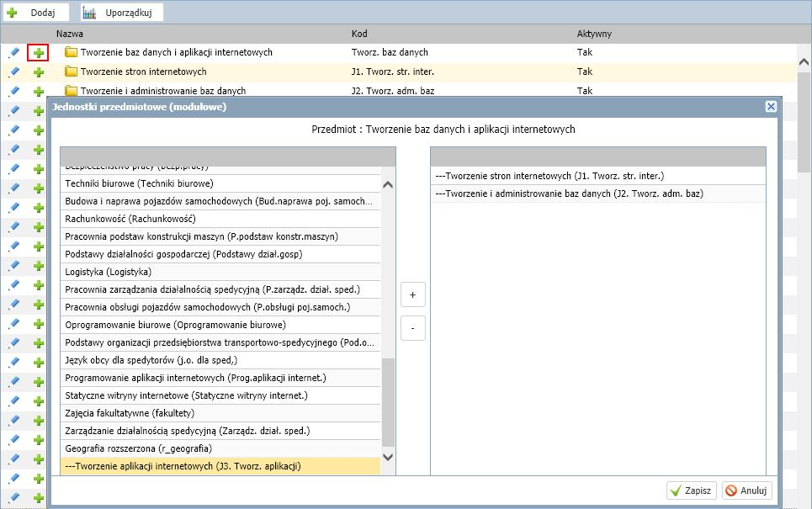Screen dimensions: 812x509
Task: Select Oprogramowanie biurowe in the list
Action: tap(220, 325)
